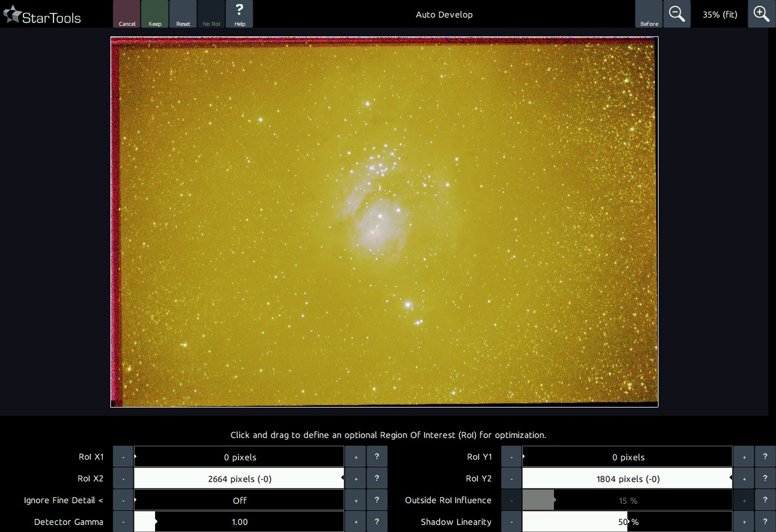Toggle the Before preview button
The height and width of the screenshot is (532, 776).
pyautogui.click(x=649, y=14)
